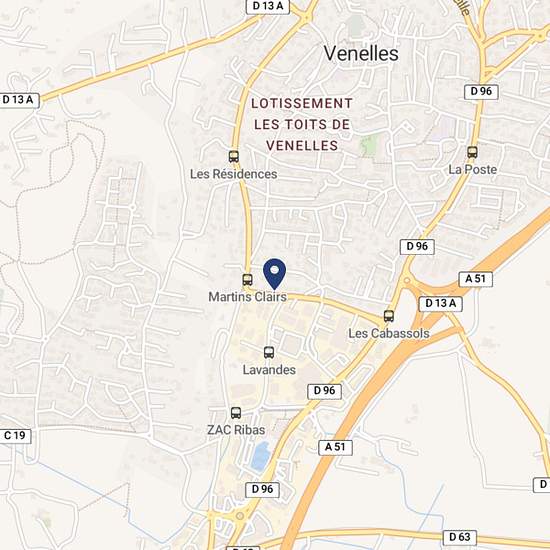Select the Martins Clairs bus stop icon
The image size is (550, 550).
tap(247, 280)
